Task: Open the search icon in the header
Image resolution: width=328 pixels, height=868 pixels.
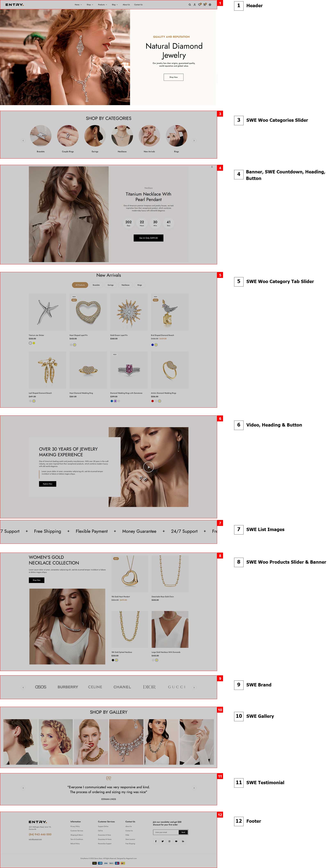Action: pos(189,5)
